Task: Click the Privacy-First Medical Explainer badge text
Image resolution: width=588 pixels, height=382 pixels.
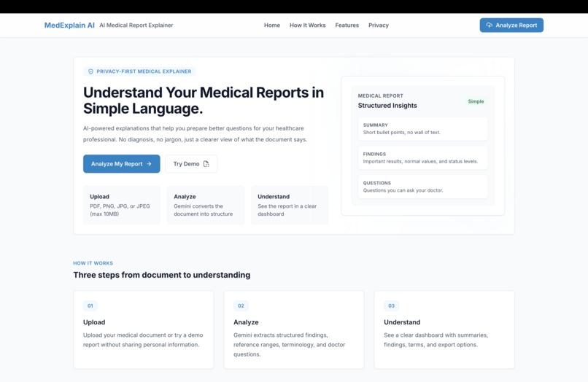Action: pyautogui.click(x=144, y=71)
